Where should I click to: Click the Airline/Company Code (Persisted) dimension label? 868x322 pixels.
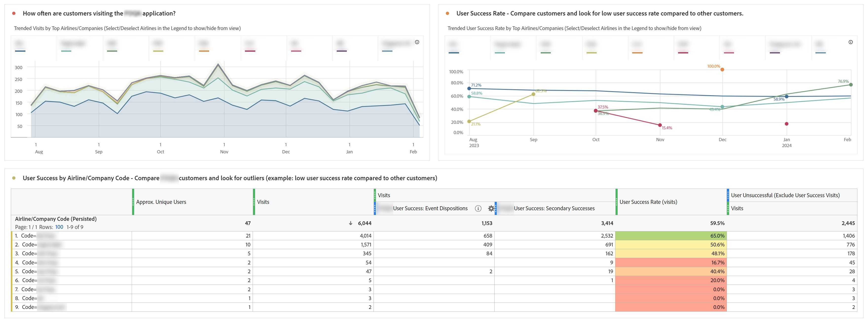[55, 219]
